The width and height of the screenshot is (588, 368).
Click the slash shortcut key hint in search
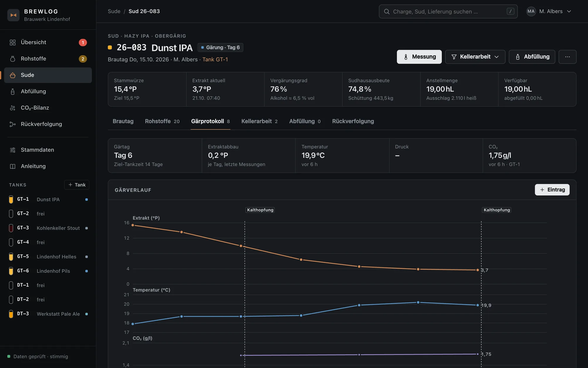click(x=510, y=11)
